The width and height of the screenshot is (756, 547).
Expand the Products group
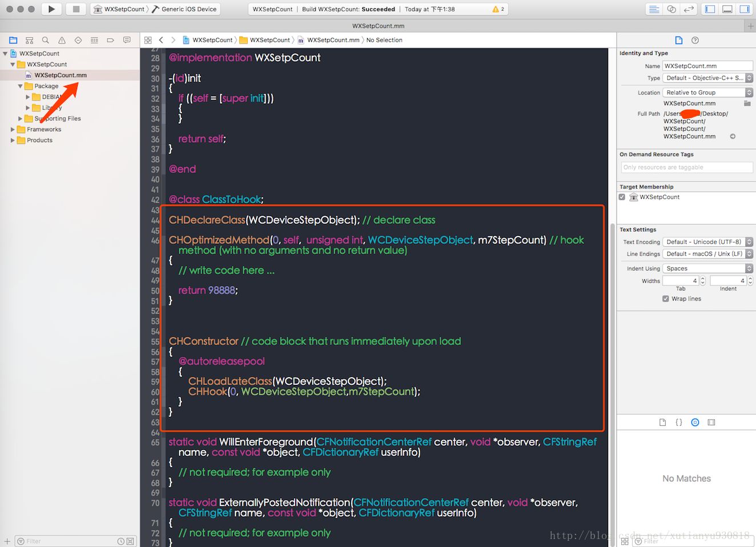tap(13, 140)
